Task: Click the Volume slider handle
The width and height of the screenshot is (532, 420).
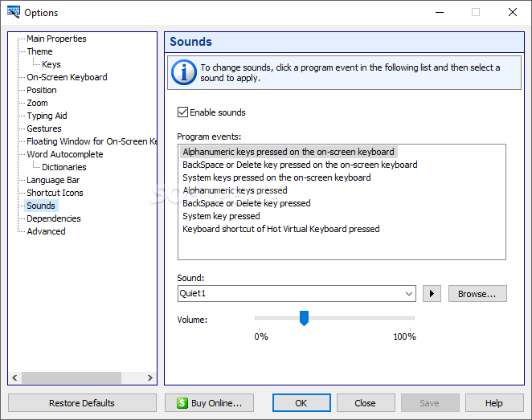Action: click(304, 318)
